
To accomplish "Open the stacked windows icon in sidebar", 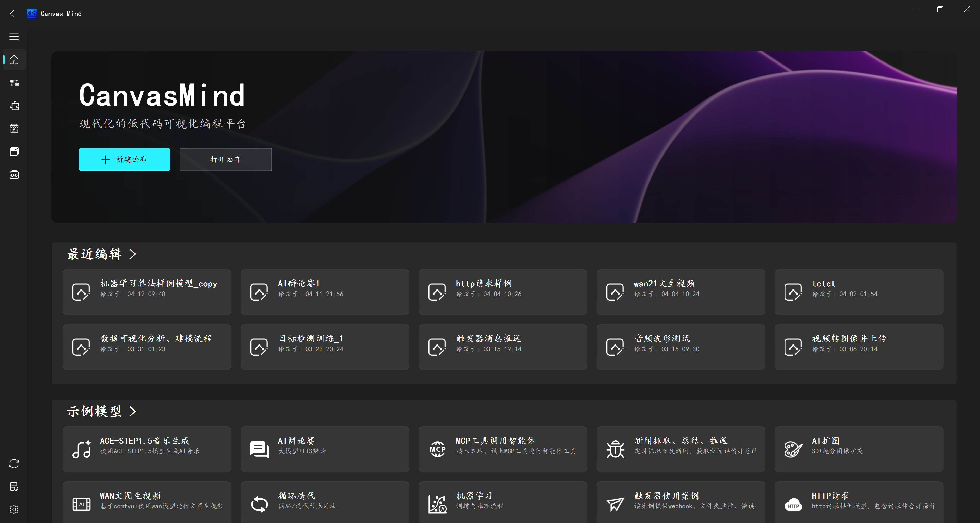I will [14, 152].
